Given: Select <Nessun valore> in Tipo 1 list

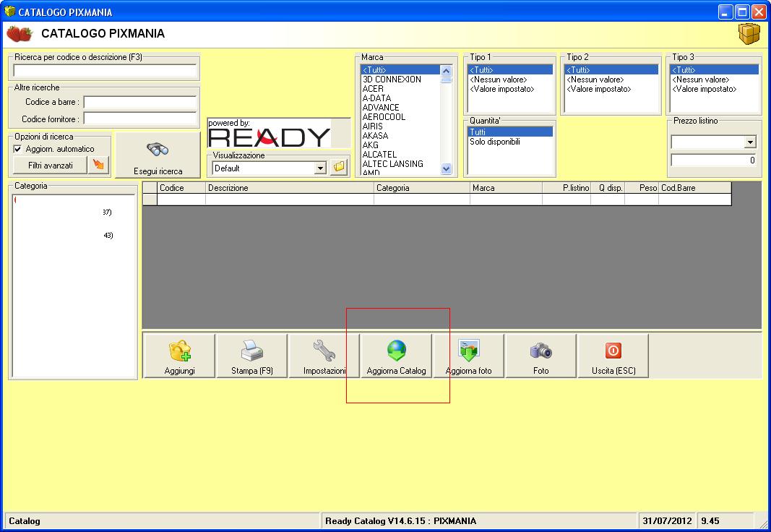Looking at the screenshot, I should click(510, 80).
